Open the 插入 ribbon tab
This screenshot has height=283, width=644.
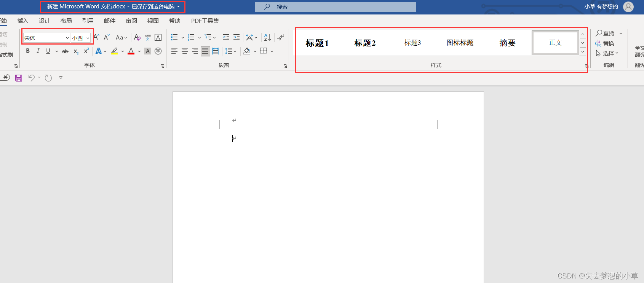tap(23, 21)
